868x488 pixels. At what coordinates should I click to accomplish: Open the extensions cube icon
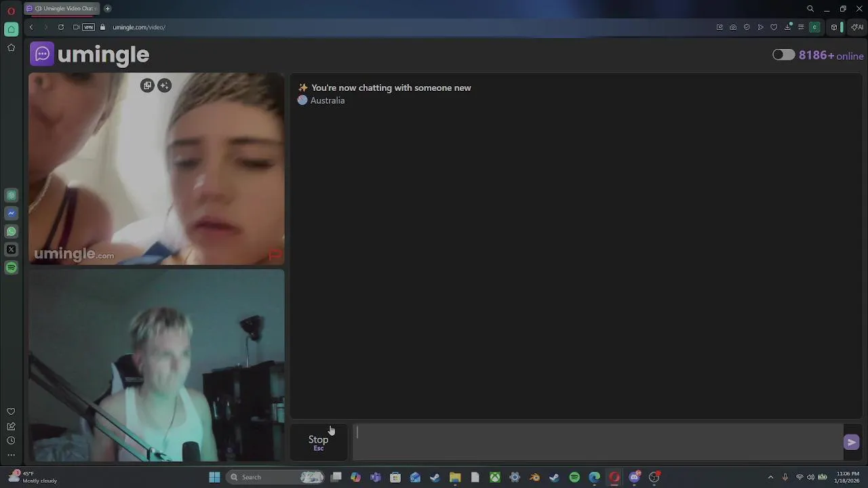[x=834, y=27]
